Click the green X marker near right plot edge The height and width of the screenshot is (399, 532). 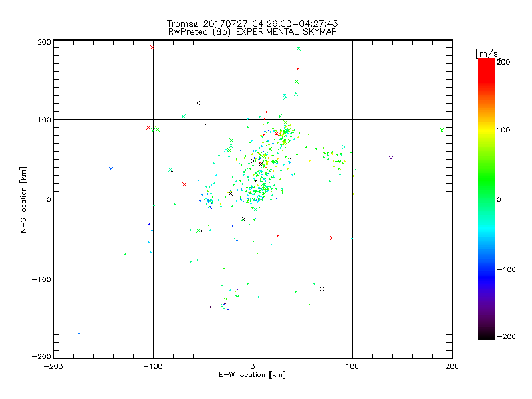pyautogui.click(x=442, y=130)
